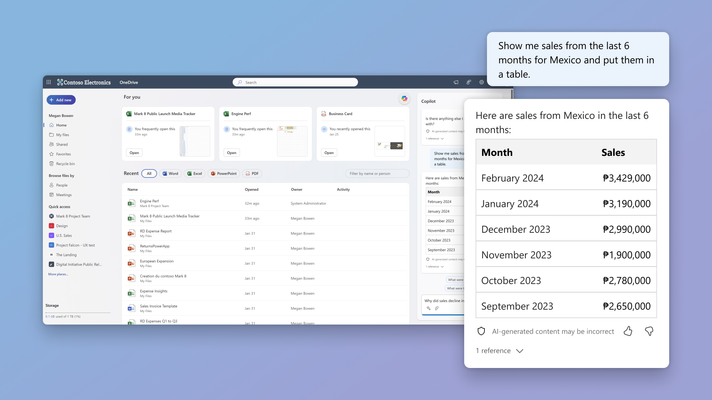This screenshot has width=712, height=400.
Task: Click the Contoso Electronics logo
Action: [84, 82]
